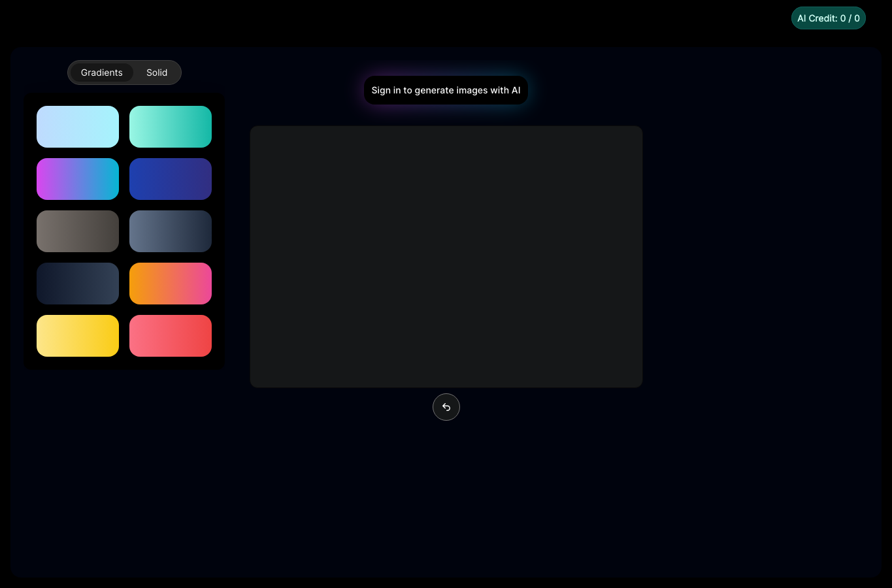Pick the yellow gradient swatch
The height and width of the screenshot is (588, 892).
point(78,336)
